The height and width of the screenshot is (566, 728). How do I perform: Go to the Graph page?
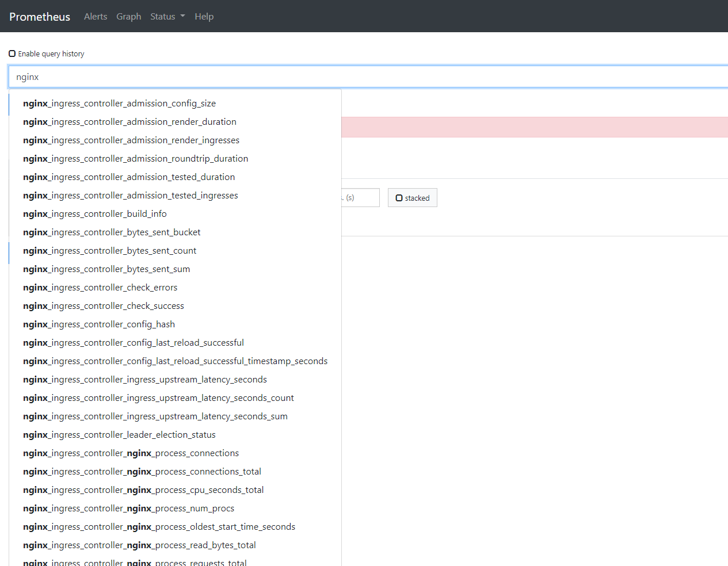click(129, 17)
